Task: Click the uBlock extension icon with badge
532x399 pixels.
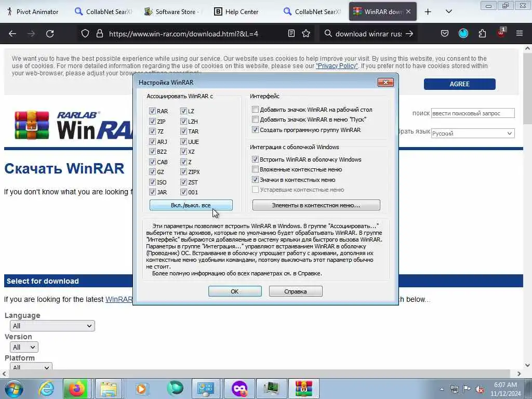Action: click(x=501, y=33)
